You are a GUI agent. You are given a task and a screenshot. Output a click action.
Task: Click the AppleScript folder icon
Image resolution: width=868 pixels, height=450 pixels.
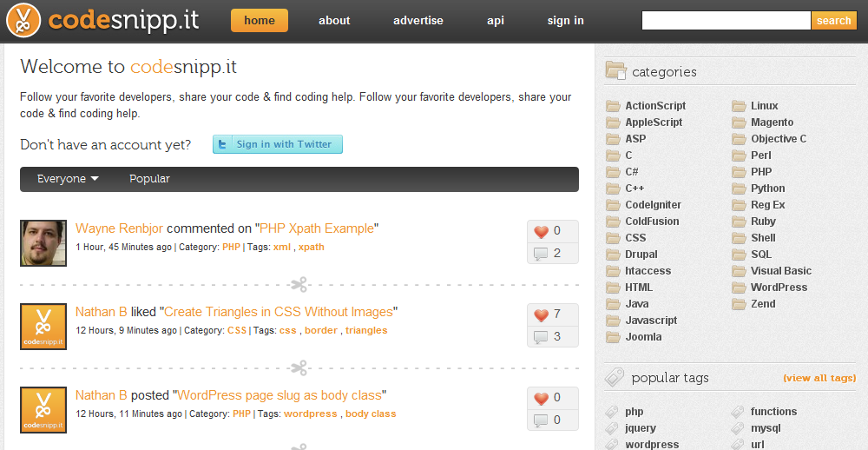[613, 122]
